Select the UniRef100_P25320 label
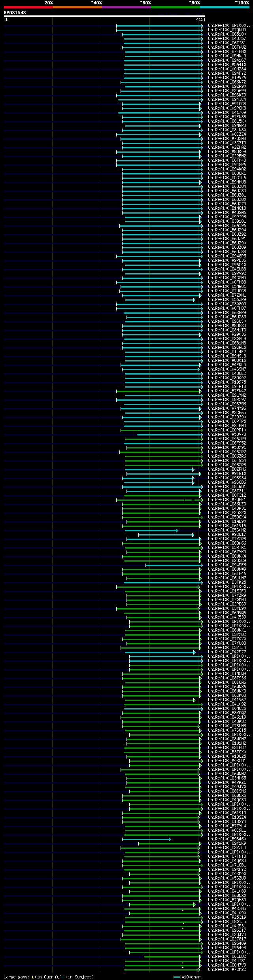The width and height of the screenshot is (253, 980). click(x=227, y=513)
